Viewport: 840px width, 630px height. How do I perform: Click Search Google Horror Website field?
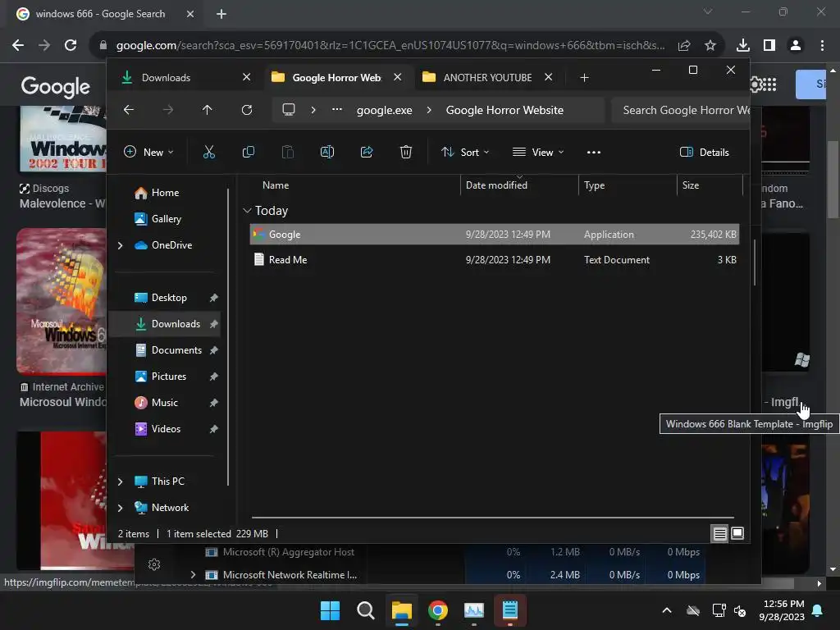pos(682,111)
